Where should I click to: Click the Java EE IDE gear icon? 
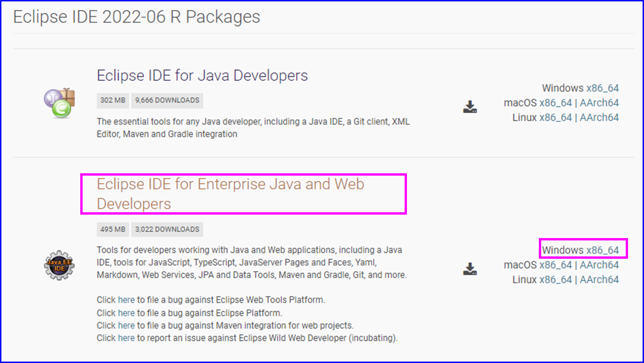pos(59,265)
